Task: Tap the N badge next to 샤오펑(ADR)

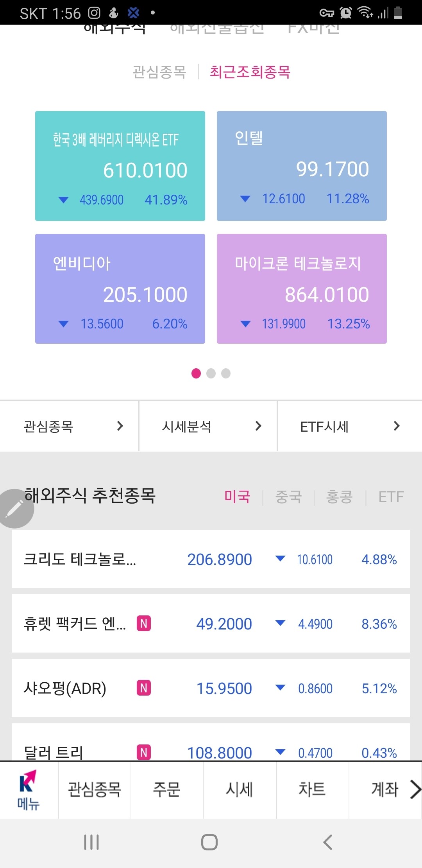Action: [x=143, y=688]
